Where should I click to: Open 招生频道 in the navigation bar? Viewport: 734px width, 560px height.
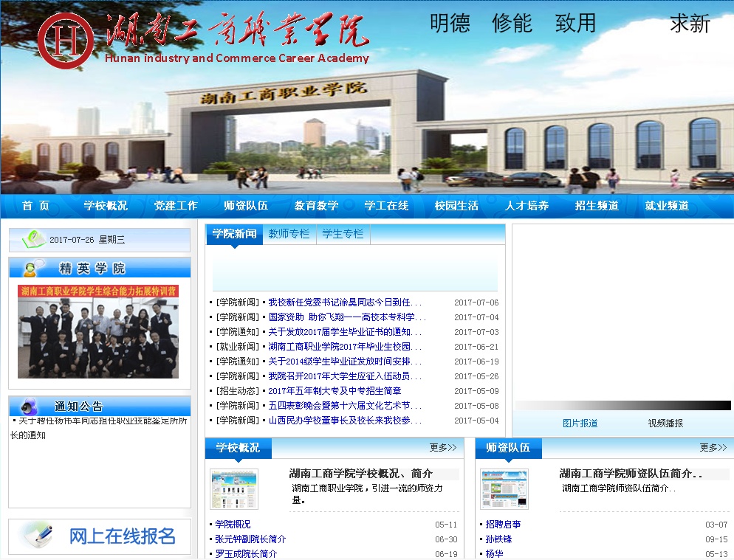coord(597,206)
